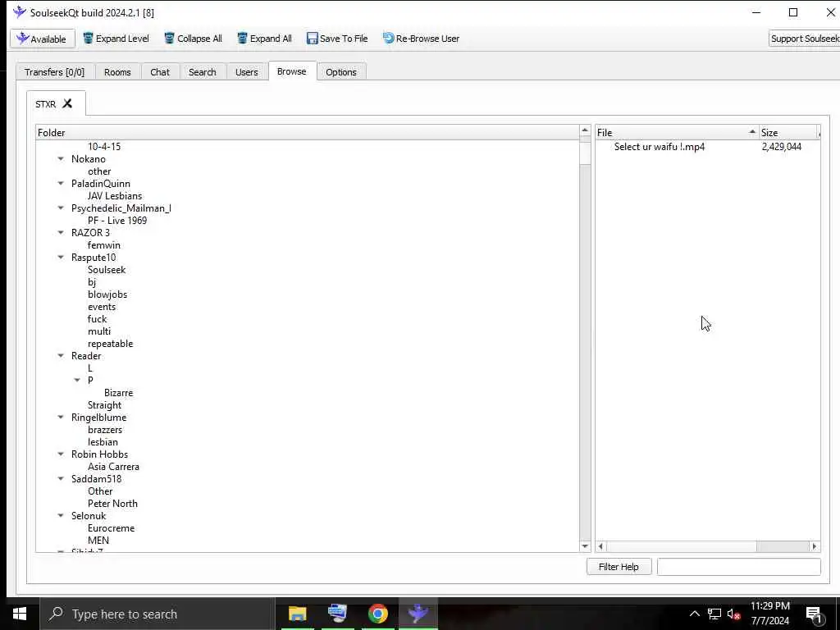The height and width of the screenshot is (630, 840).
Task: Select the Soulseek folder under Raspute10
Action: click(107, 270)
